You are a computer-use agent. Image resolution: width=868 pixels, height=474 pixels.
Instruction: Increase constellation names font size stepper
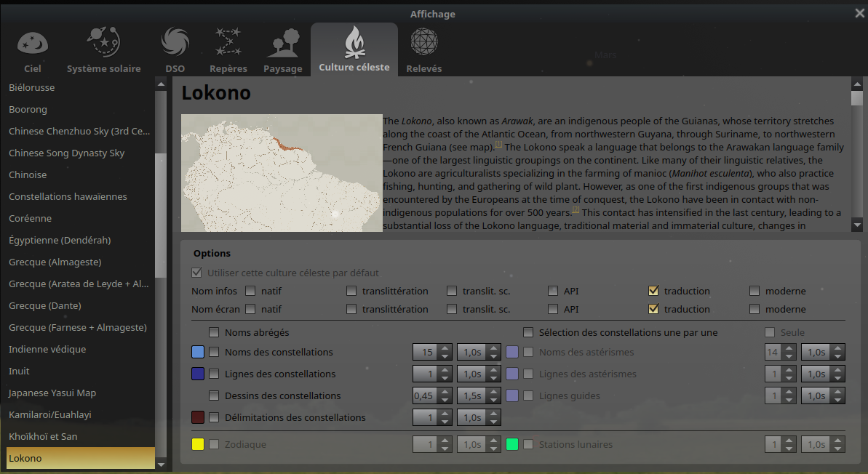coord(445,348)
